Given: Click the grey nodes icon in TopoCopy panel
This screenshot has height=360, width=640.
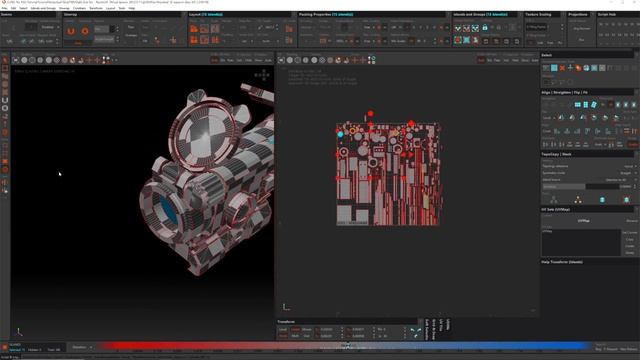Looking at the screenshot, I should (x=554, y=200).
